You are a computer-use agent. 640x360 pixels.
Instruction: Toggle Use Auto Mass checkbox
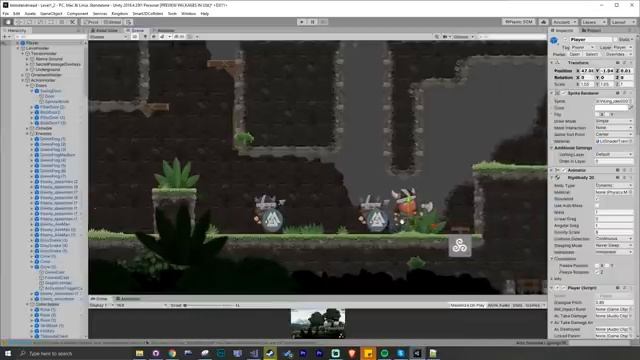pos(598,206)
